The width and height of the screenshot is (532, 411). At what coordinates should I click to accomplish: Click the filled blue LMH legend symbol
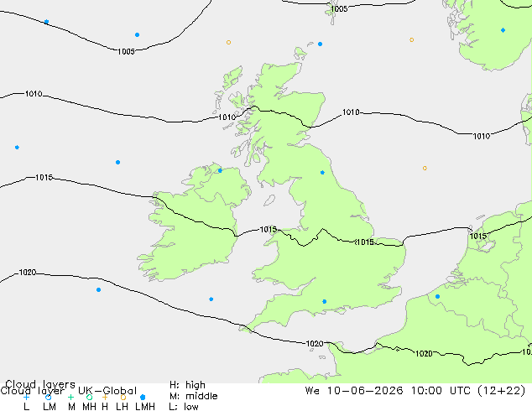coord(143,397)
